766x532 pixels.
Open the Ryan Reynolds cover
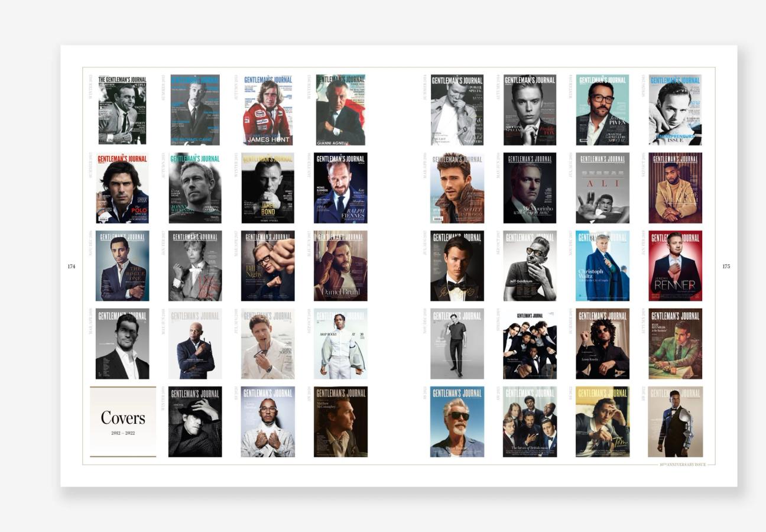[x=675, y=343]
